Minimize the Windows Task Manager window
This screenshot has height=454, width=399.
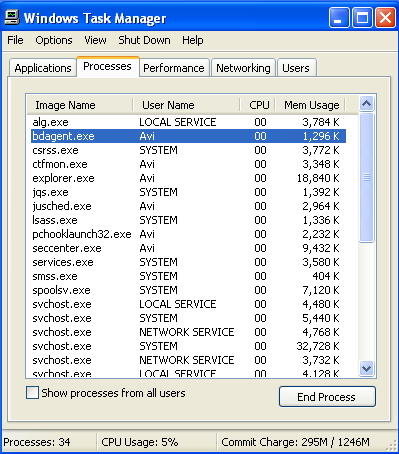tap(339, 18)
